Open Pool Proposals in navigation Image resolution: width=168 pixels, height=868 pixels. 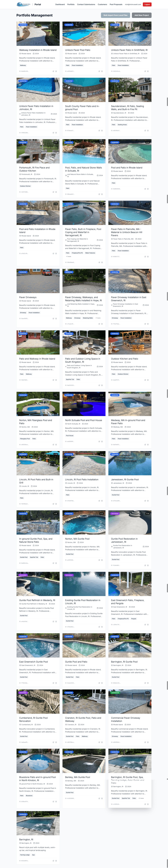coord(116,4)
